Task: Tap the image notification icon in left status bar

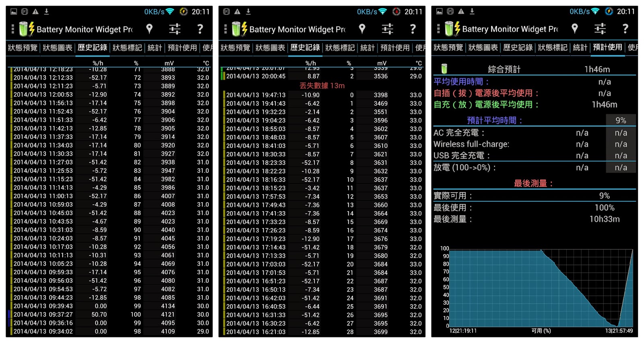Action: click(x=14, y=12)
